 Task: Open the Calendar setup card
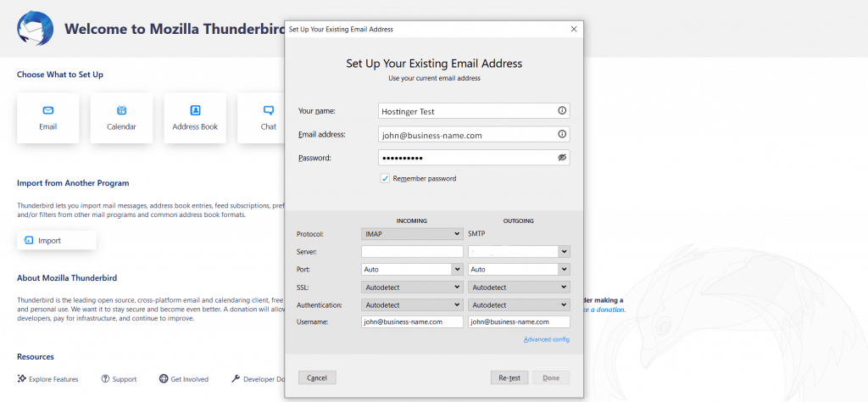[121, 118]
